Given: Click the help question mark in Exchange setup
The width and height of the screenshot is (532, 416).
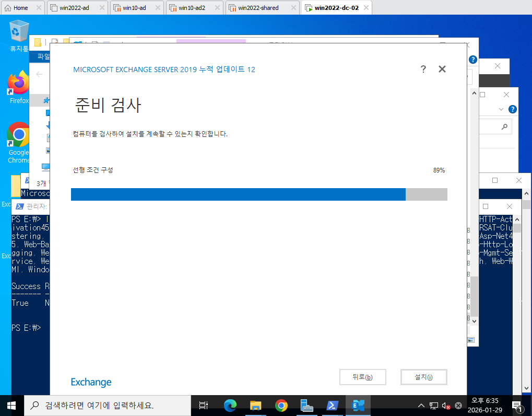Looking at the screenshot, I should (423, 70).
